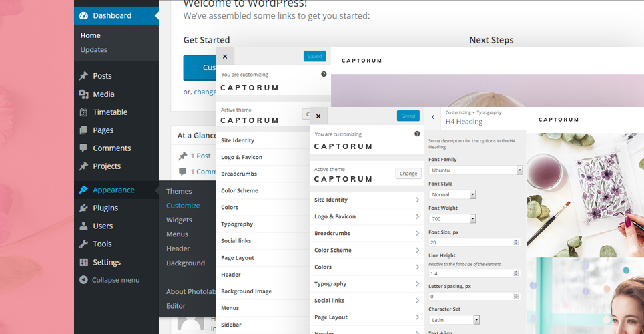Adjust the Line Height stepper arrows
This screenshot has width=644, height=334.
pyautogui.click(x=517, y=273)
